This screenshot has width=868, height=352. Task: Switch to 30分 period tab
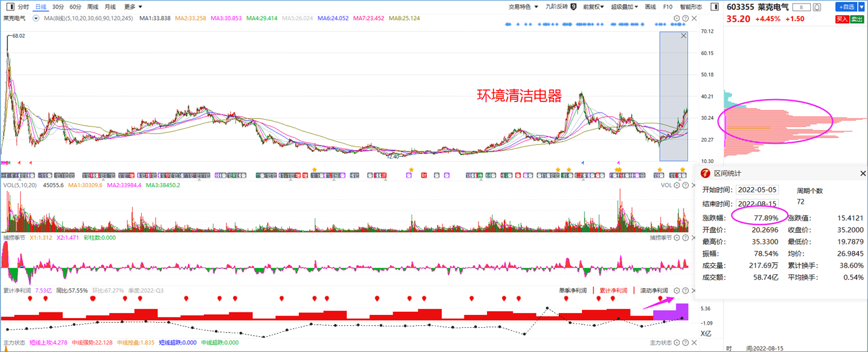pyautogui.click(x=58, y=7)
